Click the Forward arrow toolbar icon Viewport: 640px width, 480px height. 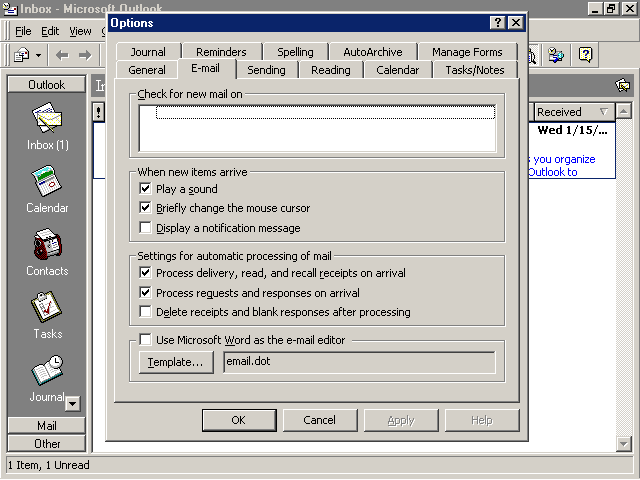pyautogui.click(x=85, y=55)
